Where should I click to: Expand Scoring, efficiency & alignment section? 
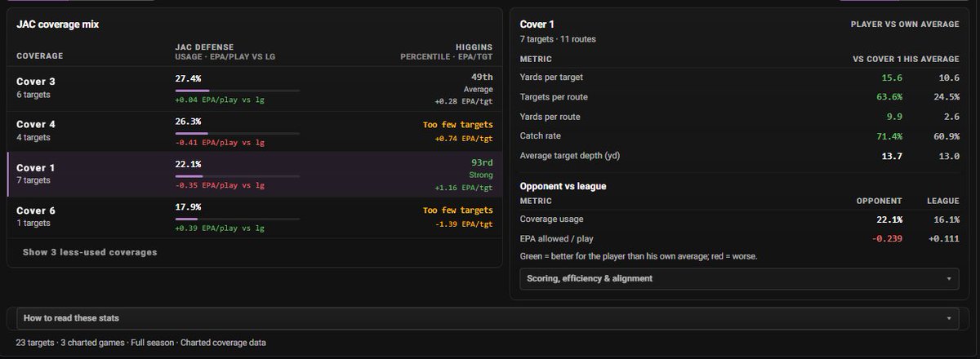click(x=740, y=278)
